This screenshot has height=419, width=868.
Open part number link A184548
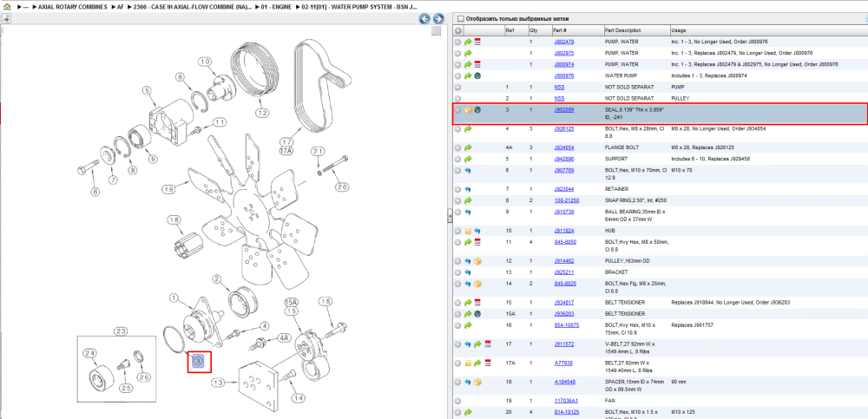coord(563,382)
